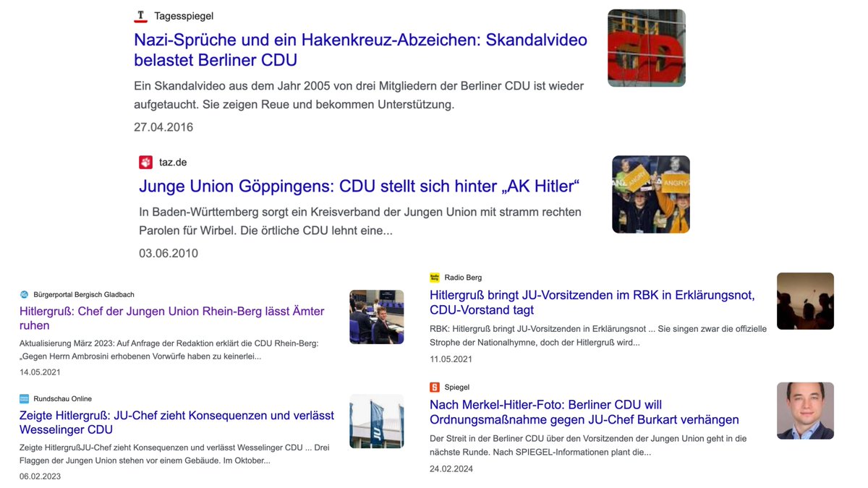Click the Rundschau Online favicon

[24, 398]
